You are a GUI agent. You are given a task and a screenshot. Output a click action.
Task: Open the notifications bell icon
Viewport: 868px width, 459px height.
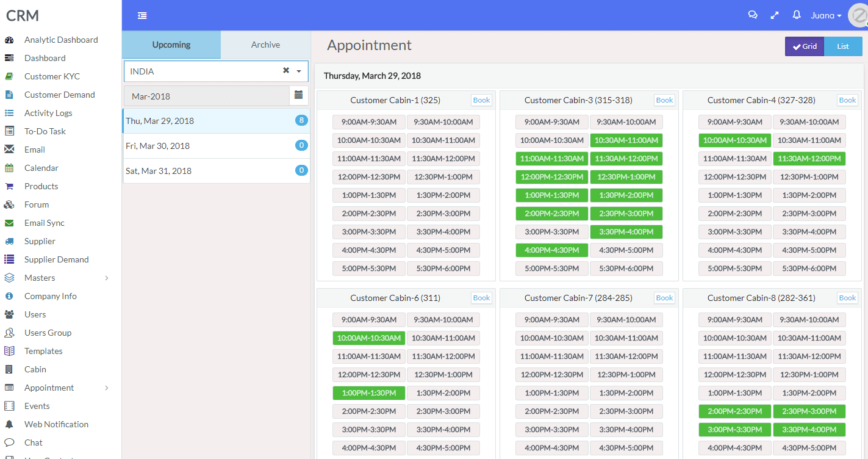click(796, 15)
